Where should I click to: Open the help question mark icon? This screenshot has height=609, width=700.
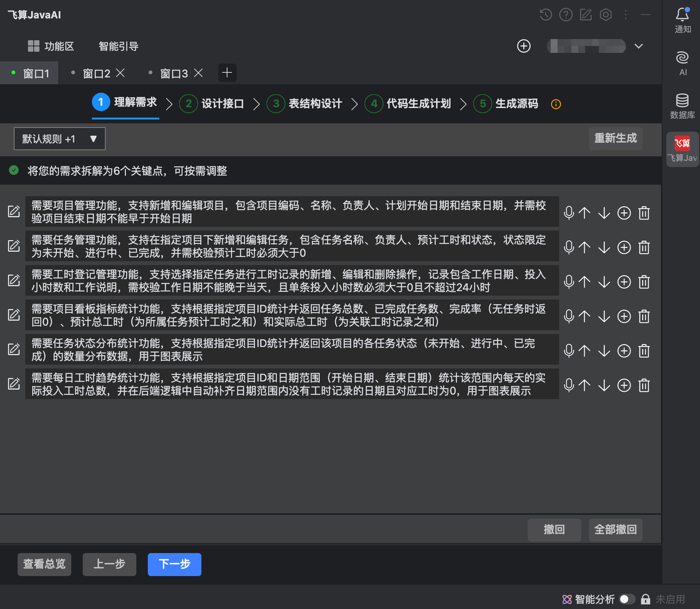(566, 15)
